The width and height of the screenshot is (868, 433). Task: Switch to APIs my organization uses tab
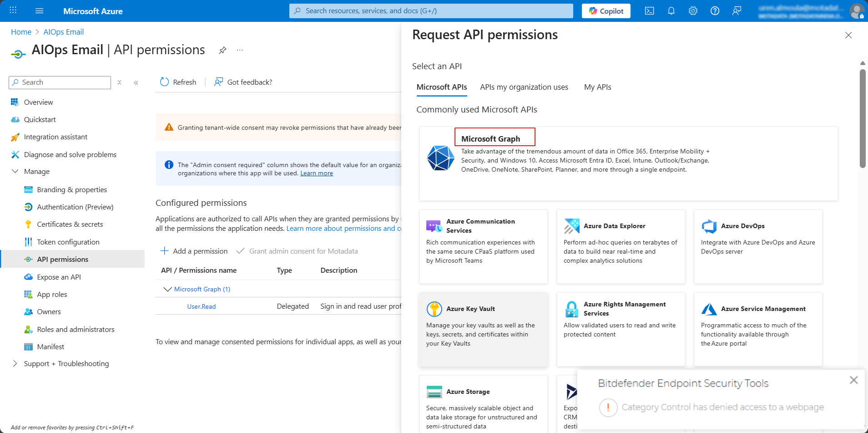tap(524, 87)
